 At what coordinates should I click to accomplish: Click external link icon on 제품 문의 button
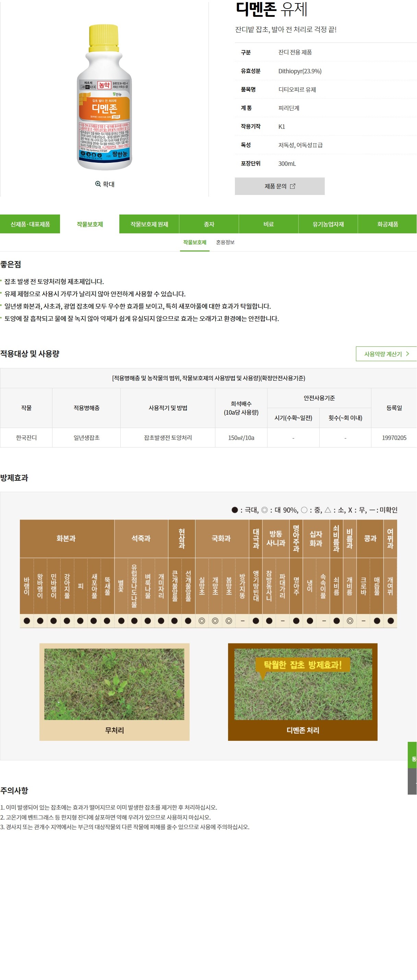[293, 186]
